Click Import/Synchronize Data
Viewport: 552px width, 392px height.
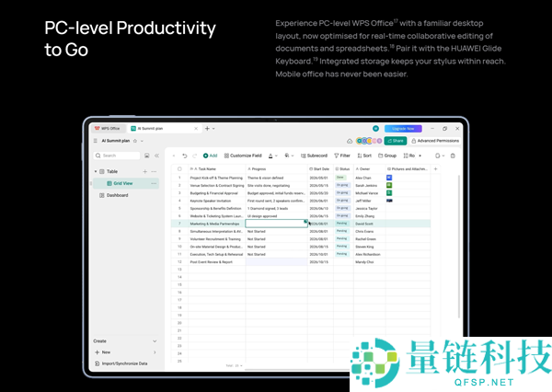121,363
